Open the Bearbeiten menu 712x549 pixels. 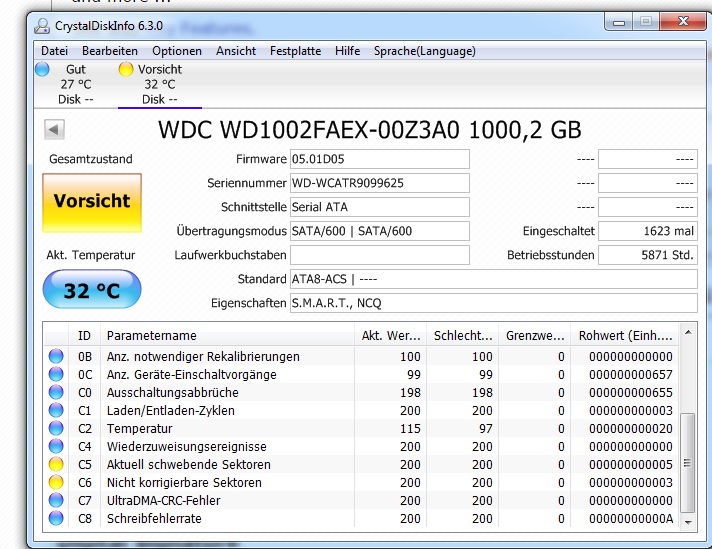pos(110,51)
